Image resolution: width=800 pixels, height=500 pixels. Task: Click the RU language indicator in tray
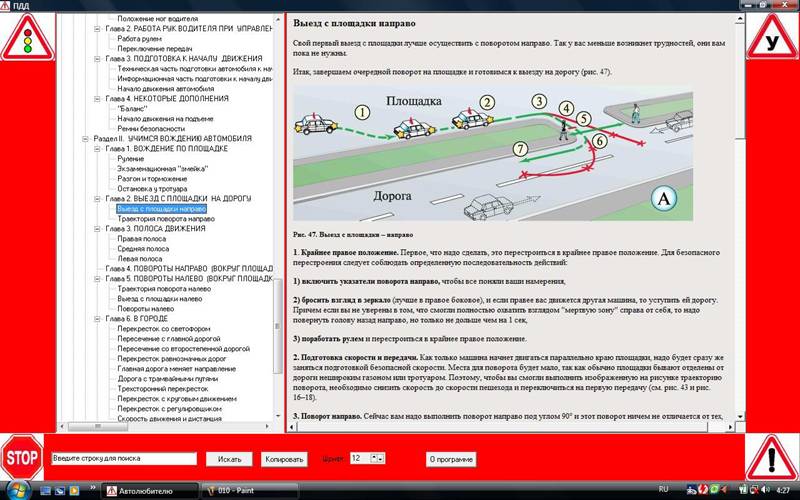[x=692, y=490]
